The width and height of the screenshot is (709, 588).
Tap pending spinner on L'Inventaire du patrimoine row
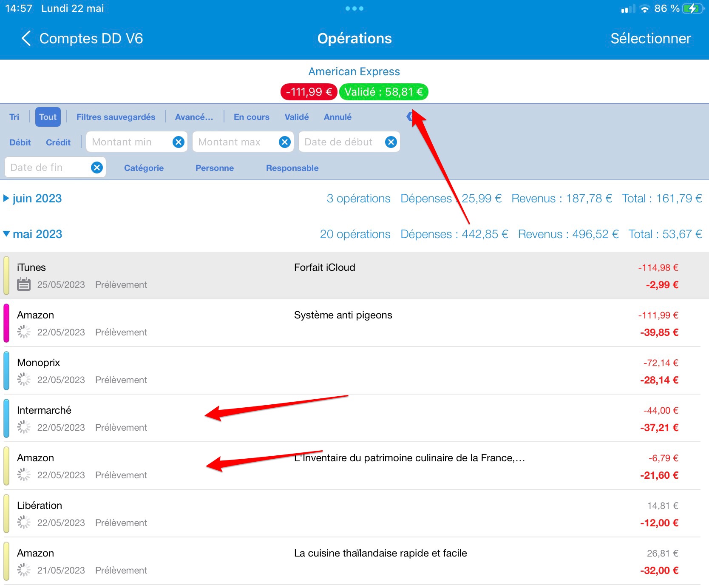[24, 475]
